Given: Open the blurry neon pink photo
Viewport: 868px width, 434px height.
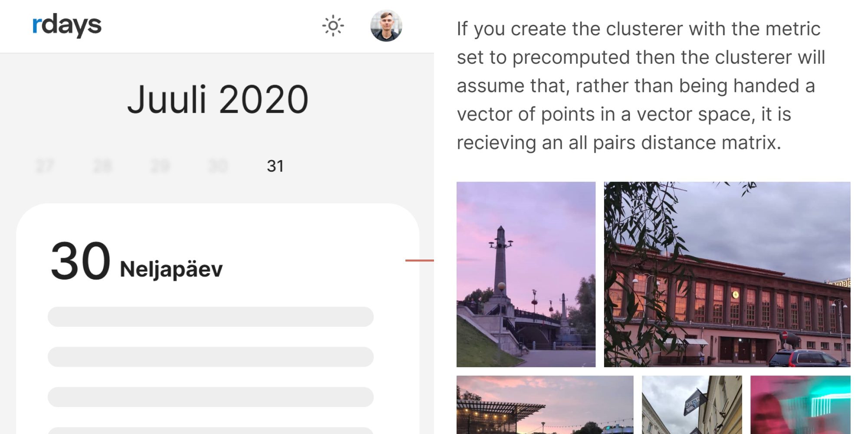Looking at the screenshot, I should coord(801,405).
